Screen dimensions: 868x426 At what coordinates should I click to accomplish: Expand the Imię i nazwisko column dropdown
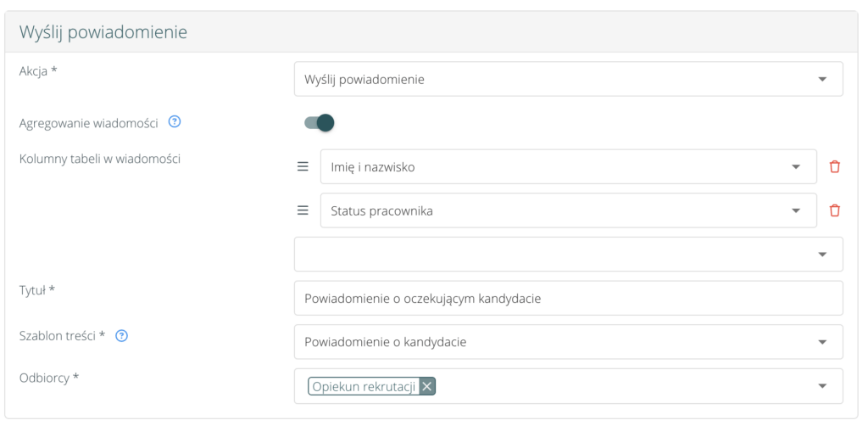coord(795,167)
